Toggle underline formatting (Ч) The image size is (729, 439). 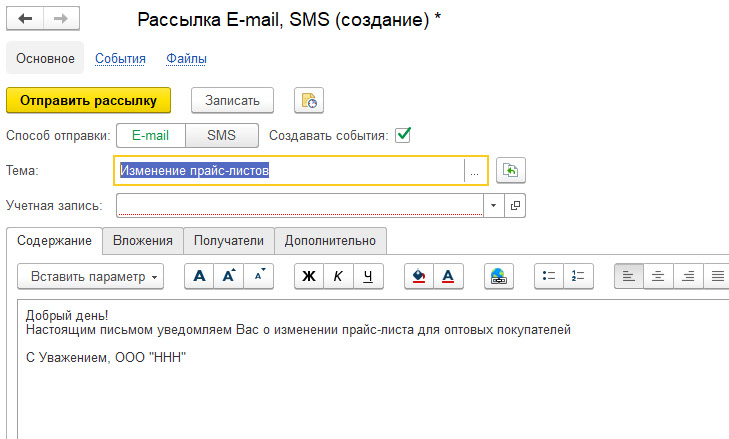tap(368, 276)
